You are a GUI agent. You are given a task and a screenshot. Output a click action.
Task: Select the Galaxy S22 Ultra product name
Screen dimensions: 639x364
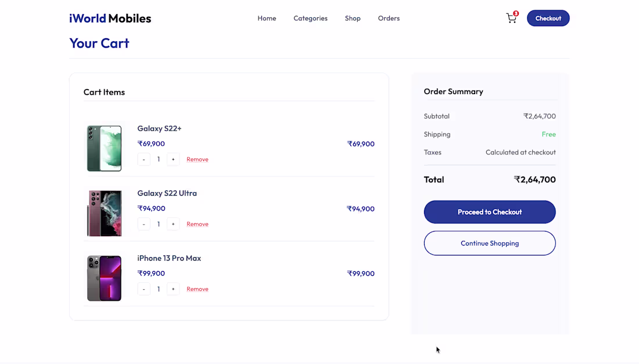(167, 193)
